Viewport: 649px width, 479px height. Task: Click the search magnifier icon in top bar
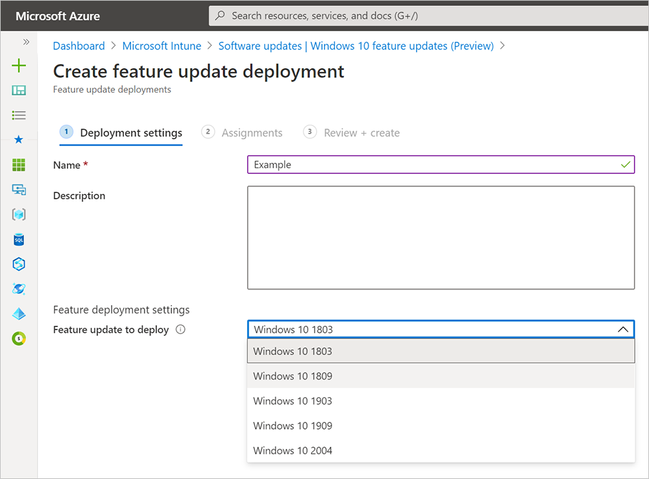pos(220,16)
